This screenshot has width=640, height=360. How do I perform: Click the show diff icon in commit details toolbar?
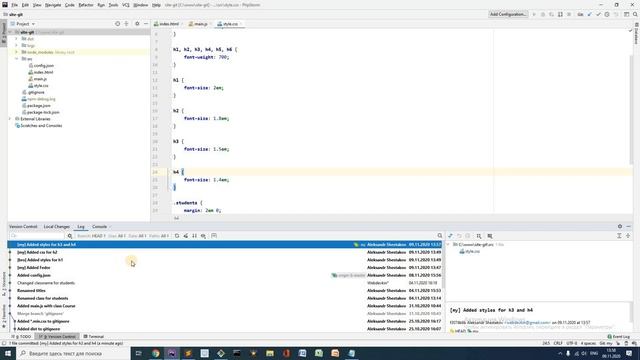(x=450, y=236)
